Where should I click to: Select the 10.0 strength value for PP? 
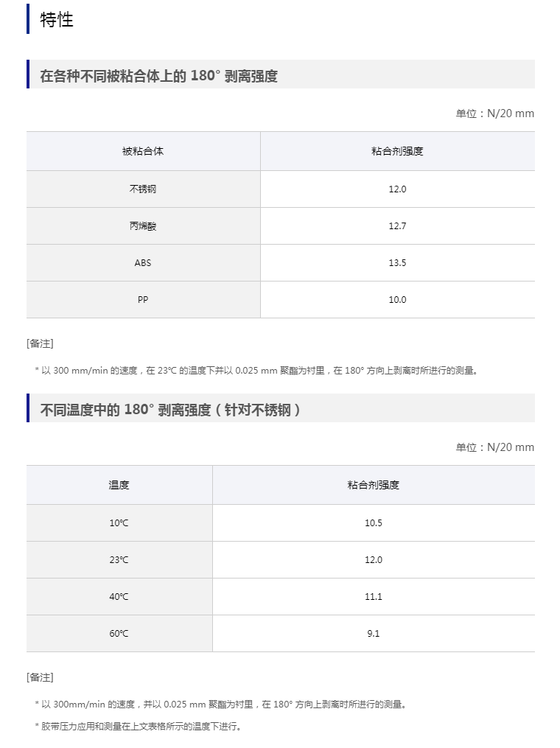[397, 299]
